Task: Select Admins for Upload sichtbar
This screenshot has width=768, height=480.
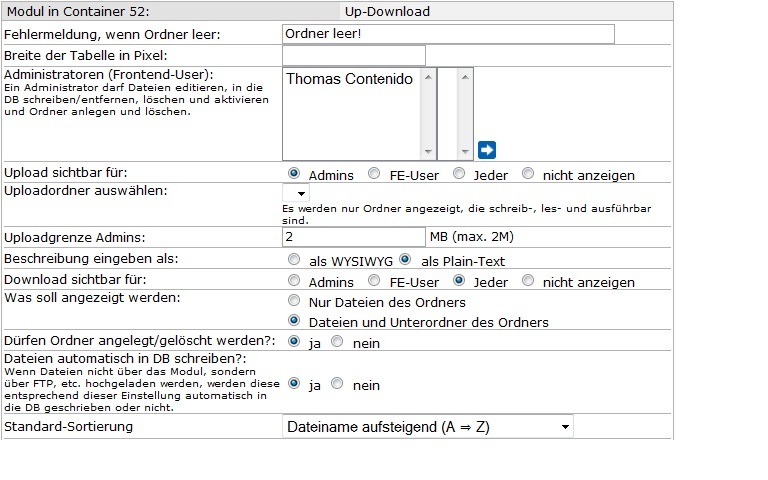Action: tap(295, 174)
